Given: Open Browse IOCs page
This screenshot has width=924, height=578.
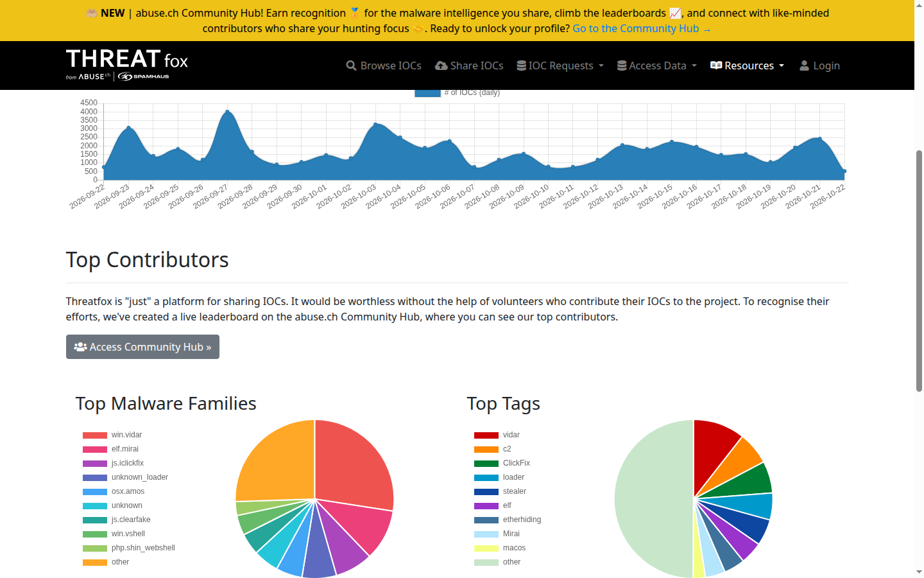Looking at the screenshot, I should (384, 66).
